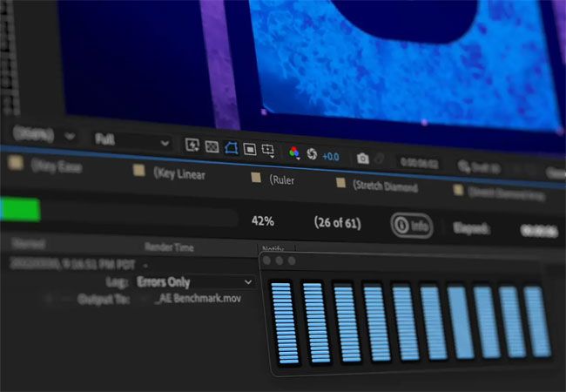Click the preview timecode 0:00:06:02

click(x=419, y=163)
